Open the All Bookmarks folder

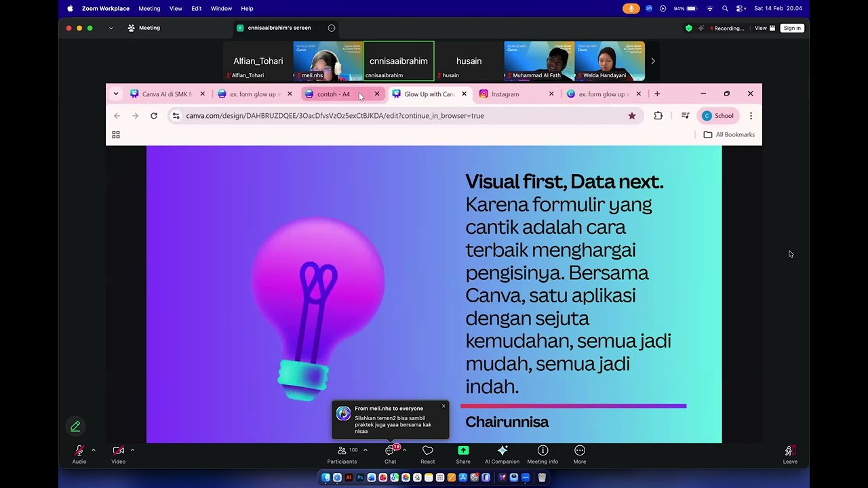pyautogui.click(x=729, y=135)
